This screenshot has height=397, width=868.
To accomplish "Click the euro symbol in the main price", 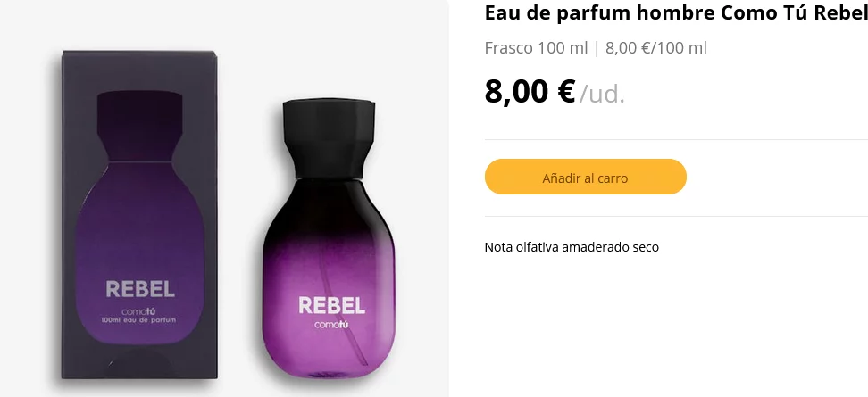I will (x=565, y=91).
